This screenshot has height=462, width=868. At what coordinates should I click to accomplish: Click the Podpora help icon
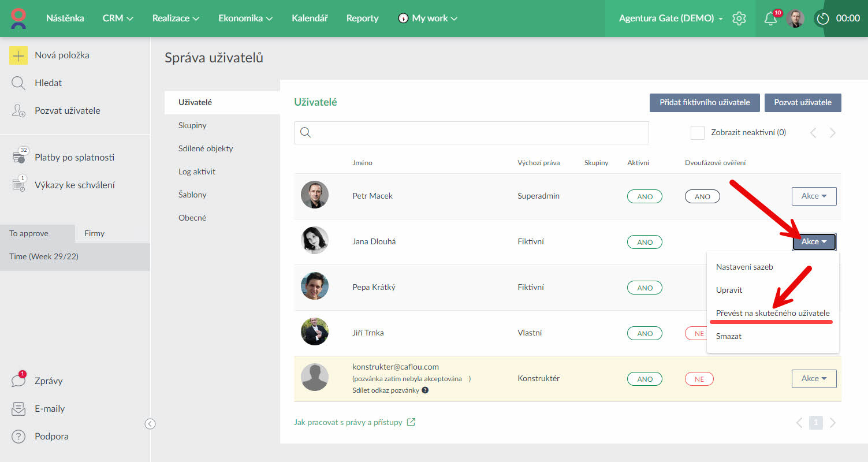coord(18,437)
